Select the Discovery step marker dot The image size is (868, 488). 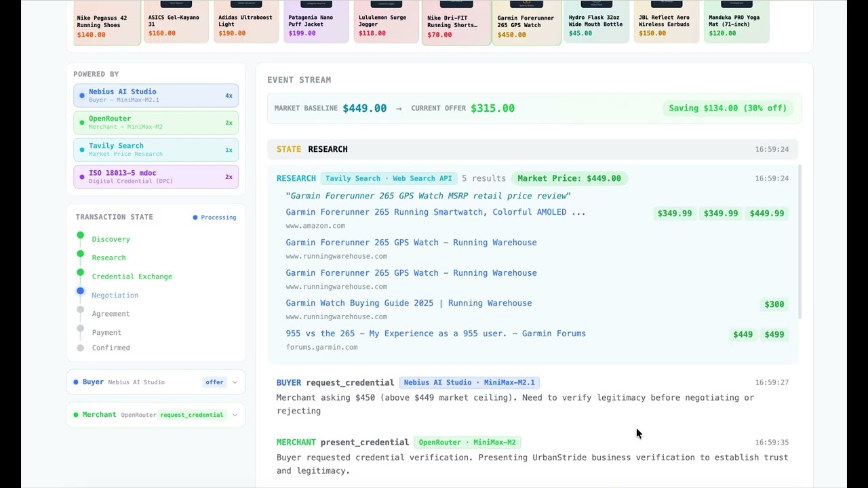(80, 236)
